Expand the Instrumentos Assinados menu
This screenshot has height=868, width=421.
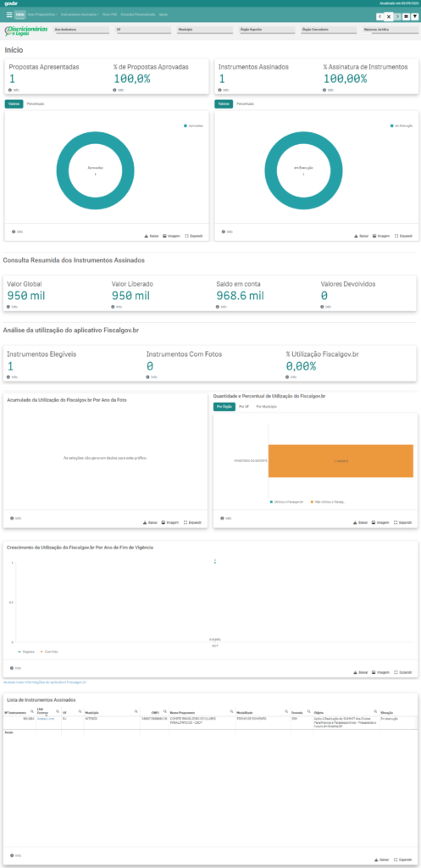pyautogui.click(x=79, y=14)
